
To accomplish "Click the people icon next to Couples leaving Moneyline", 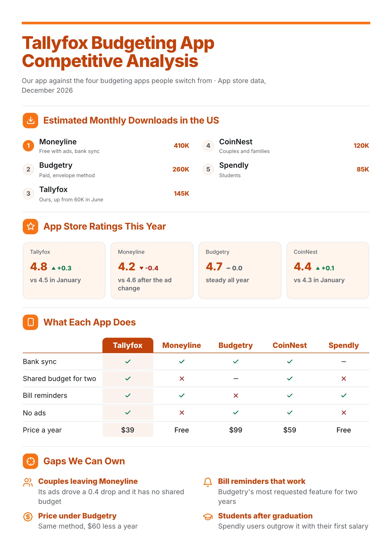I will click(x=28, y=482).
